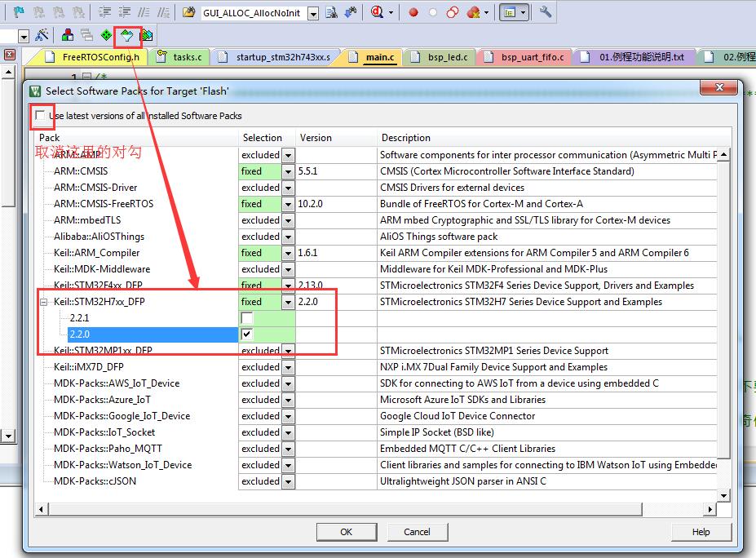The width and height of the screenshot is (756, 558).
Task: Click the horizontal scrollbar's right arrow
Action: (710, 509)
